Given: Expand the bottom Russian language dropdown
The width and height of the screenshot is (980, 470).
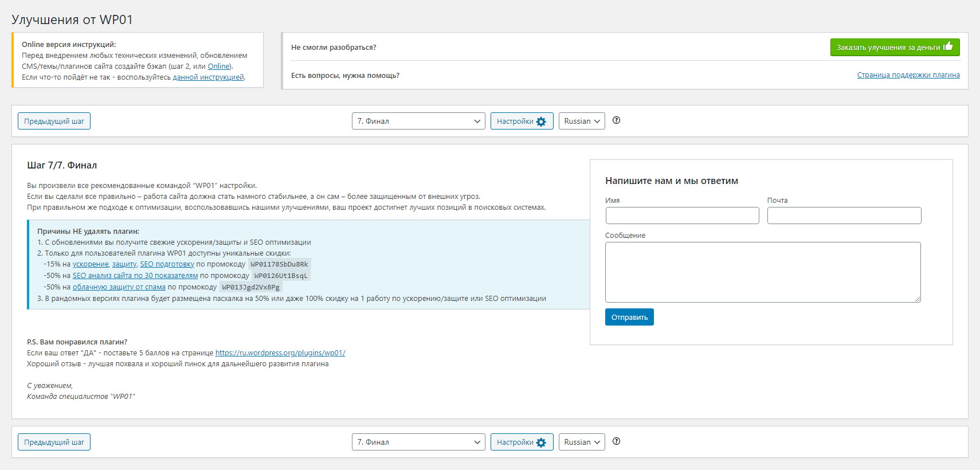Looking at the screenshot, I should coord(582,442).
